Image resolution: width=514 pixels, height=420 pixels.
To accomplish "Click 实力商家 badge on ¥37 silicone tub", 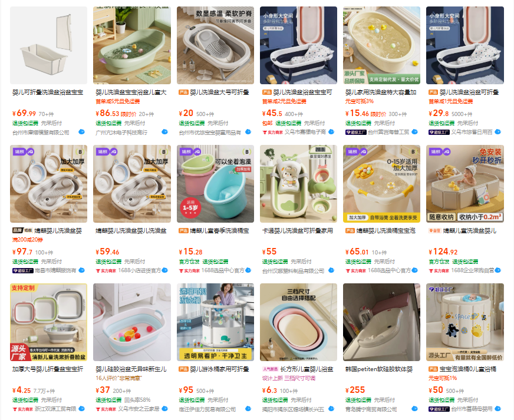I will pos(106,409).
